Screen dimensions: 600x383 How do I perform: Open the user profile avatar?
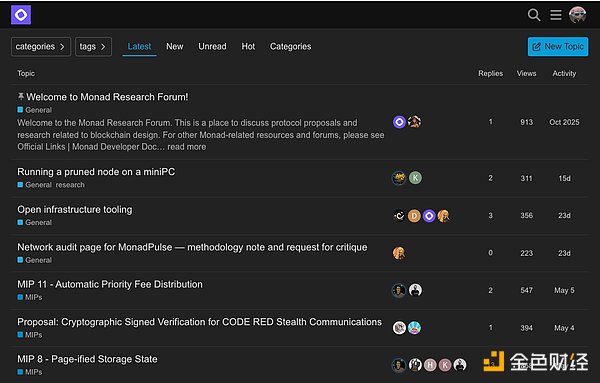coord(577,15)
